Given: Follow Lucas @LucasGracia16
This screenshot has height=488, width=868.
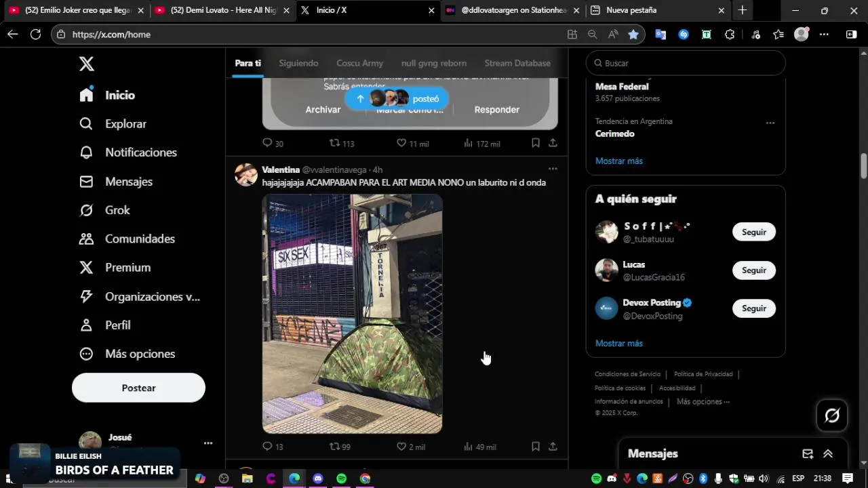Looking at the screenshot, I should 753,270.
